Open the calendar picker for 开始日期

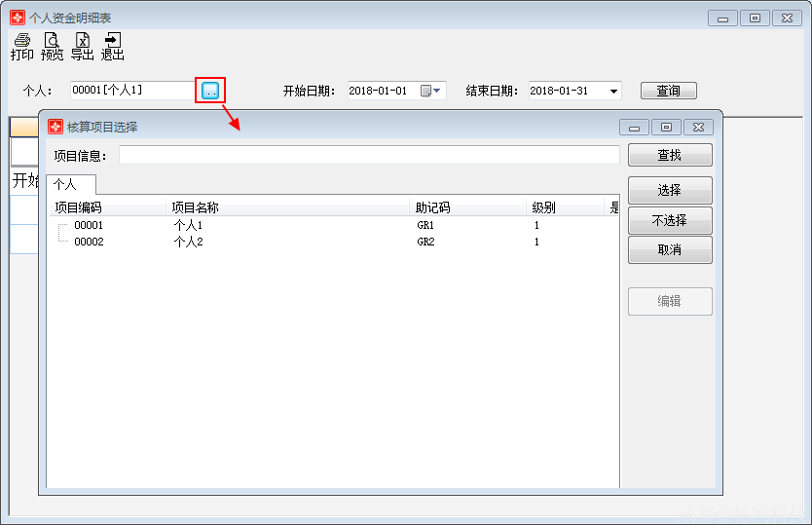click(x=430, y=91)
